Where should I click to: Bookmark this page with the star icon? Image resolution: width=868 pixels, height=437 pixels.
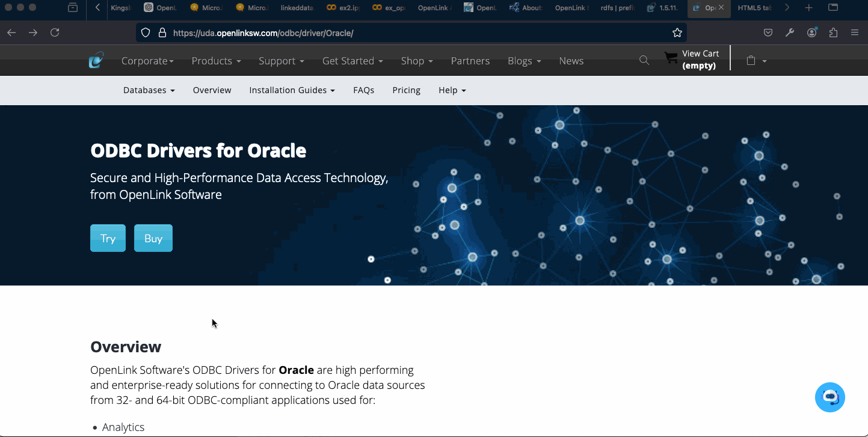click(x=677, y=32)
